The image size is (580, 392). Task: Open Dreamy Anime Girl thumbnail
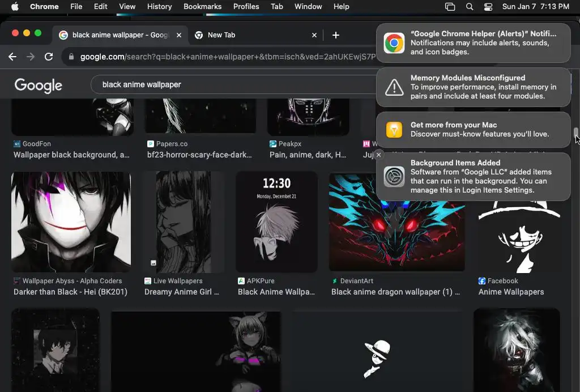[x=184, y=222]
